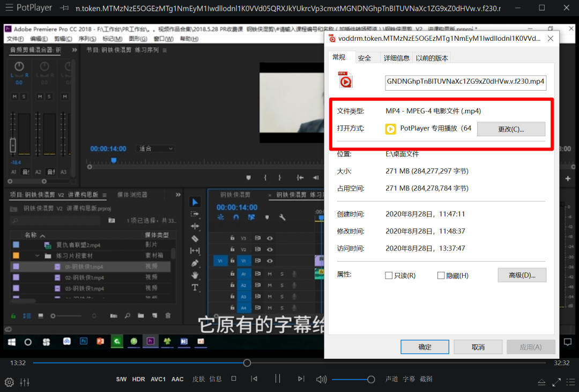Select Premiere Ripple Edit tool

click(x=195, y=226)
